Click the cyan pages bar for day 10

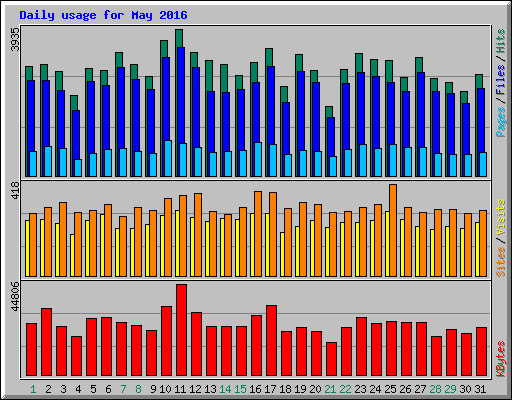(168, 158)
